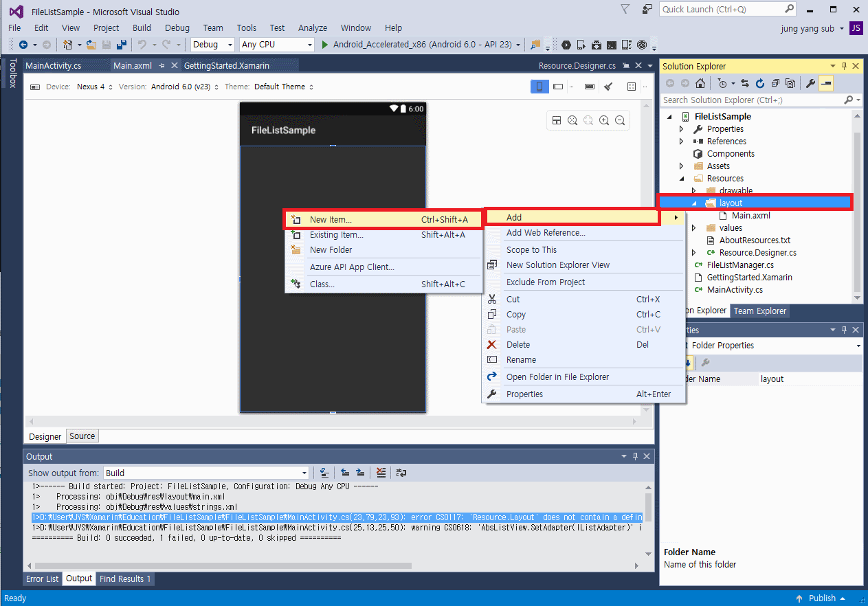Switch to the Source view tab

tap(82, 436)
